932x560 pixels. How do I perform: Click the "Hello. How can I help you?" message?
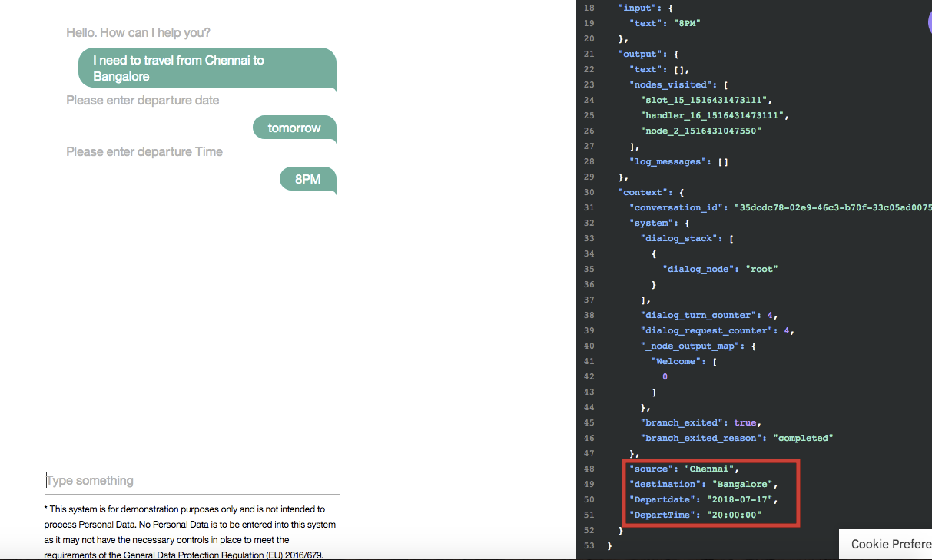coord(138,33)
